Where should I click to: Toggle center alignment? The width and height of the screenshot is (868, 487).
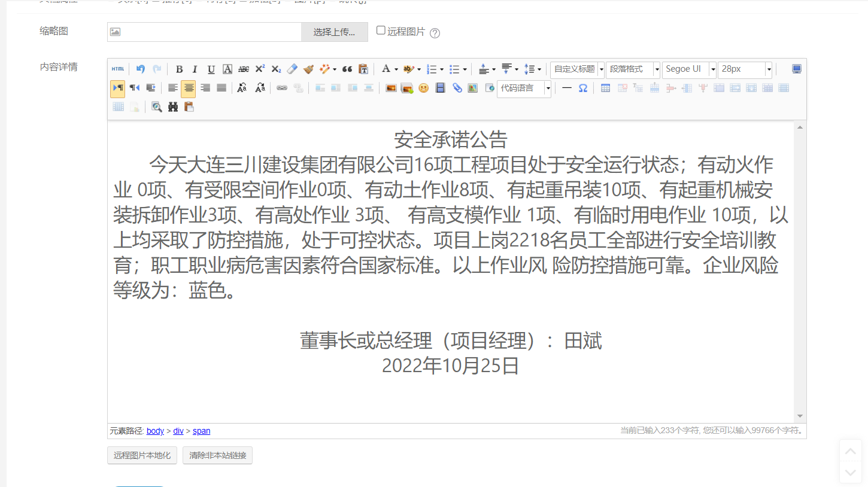tap(189, 88)
